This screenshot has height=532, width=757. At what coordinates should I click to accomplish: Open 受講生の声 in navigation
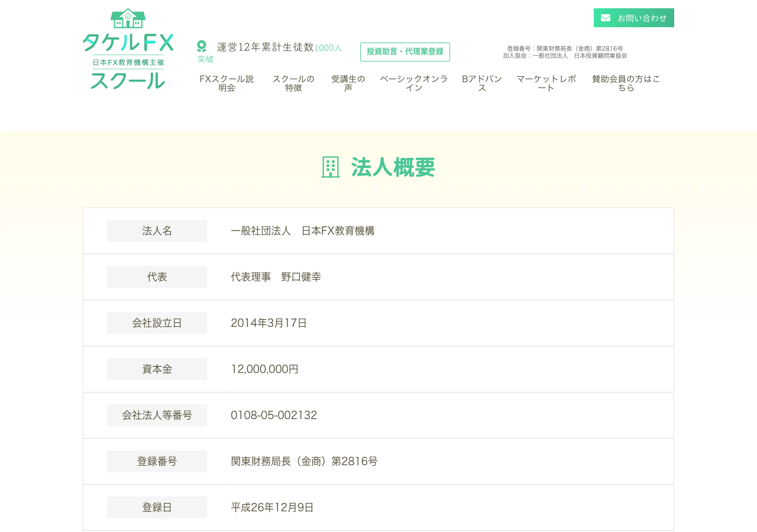348,83
